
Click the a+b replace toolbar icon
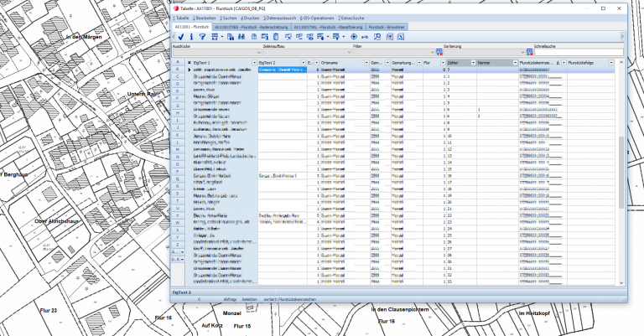click(x=365, y=38)
